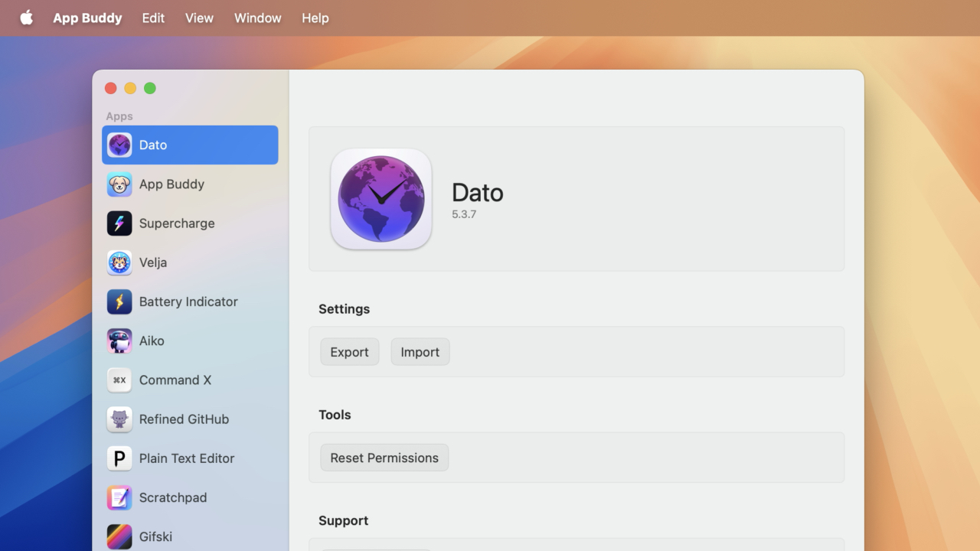Export Dato settings

[350, 352]
